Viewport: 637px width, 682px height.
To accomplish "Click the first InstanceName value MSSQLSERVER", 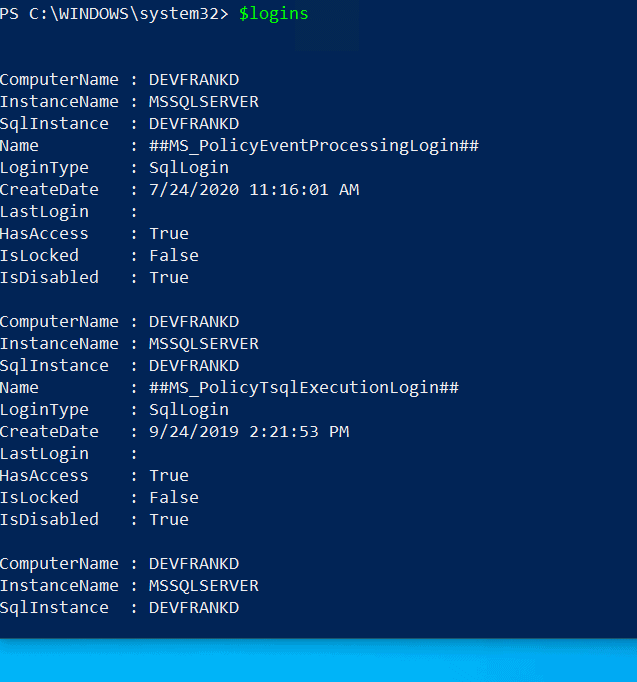I will (x=203, y=102).
